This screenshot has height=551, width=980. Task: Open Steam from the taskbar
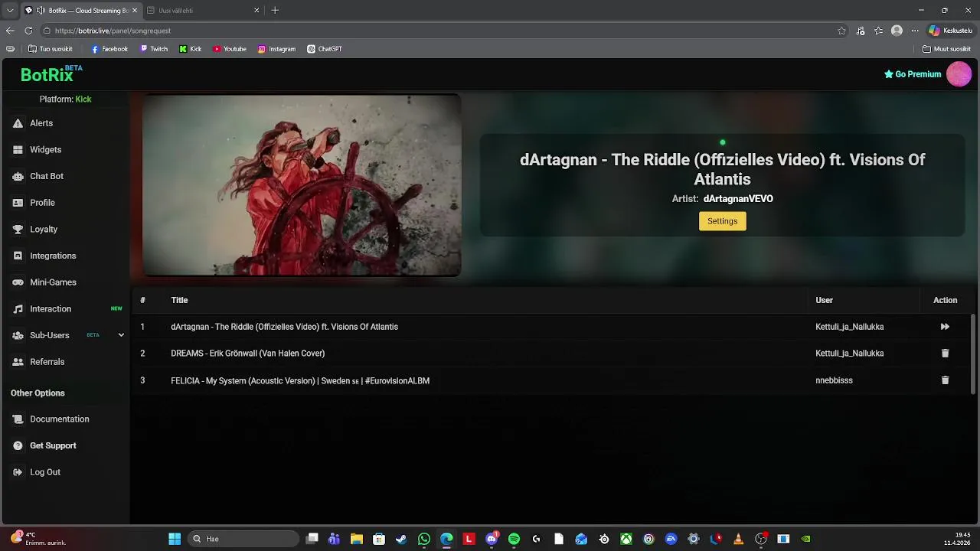tap(401, 539)
